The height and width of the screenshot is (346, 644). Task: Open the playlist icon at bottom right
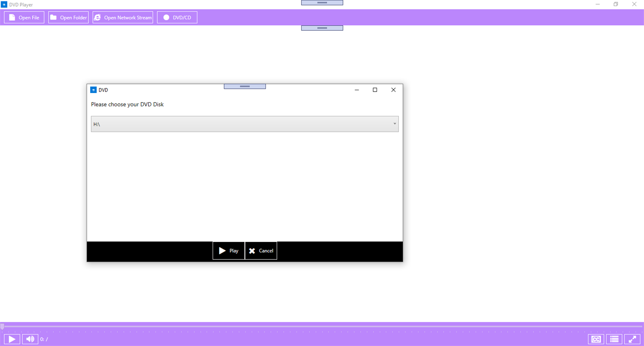tap(614, 339)
